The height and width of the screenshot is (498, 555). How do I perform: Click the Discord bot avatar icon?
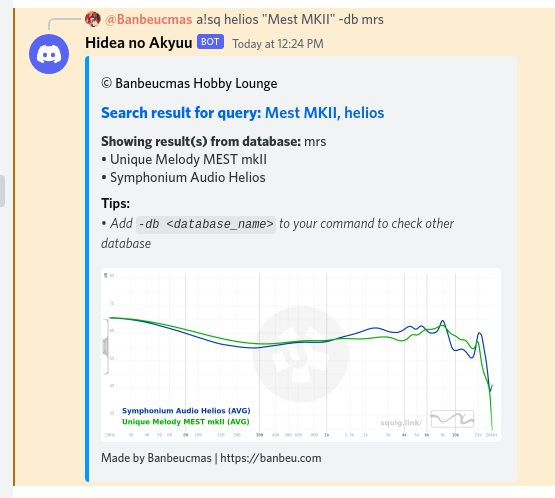tap(49, 54)
